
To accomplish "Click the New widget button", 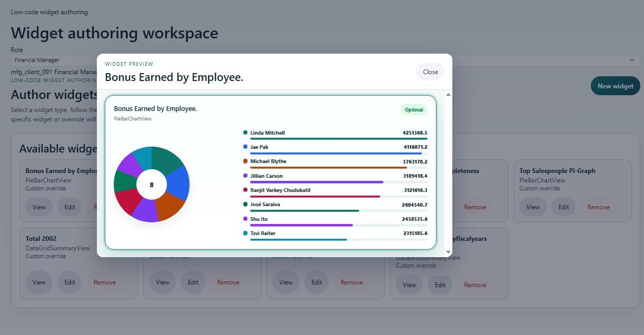I will pyautogui.click(x=615, y=86).
